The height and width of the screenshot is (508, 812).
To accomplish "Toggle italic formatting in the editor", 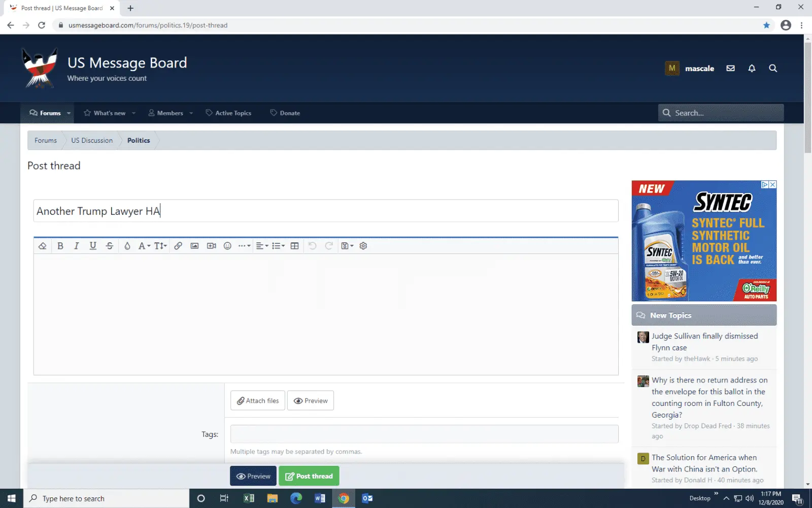I will point(77,246).
